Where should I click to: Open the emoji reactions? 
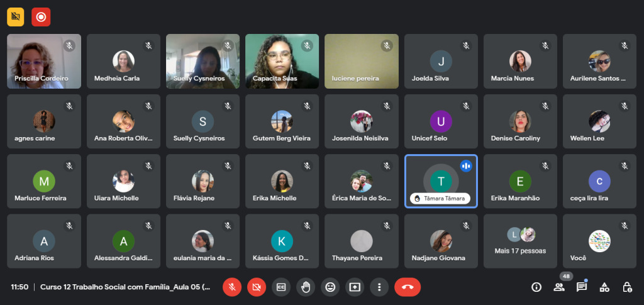(330, 287)
